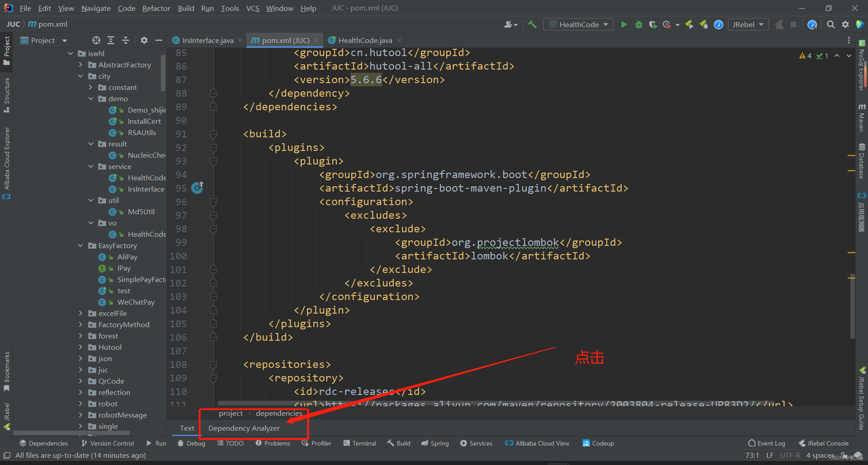The height and width of the screenshot is (465, 868).
Task: Click the Maven reload icon in the gutter at line 95
Action: (x=198, y=188)
